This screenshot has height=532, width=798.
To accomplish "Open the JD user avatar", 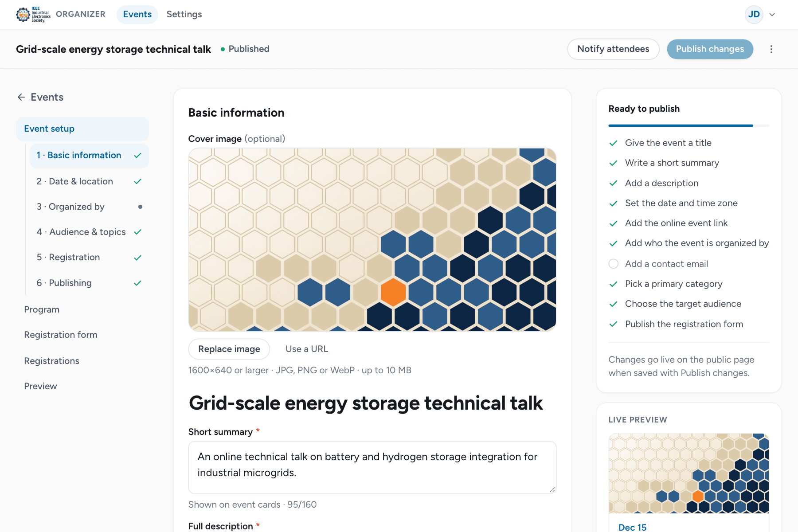I will coord(754,14).
